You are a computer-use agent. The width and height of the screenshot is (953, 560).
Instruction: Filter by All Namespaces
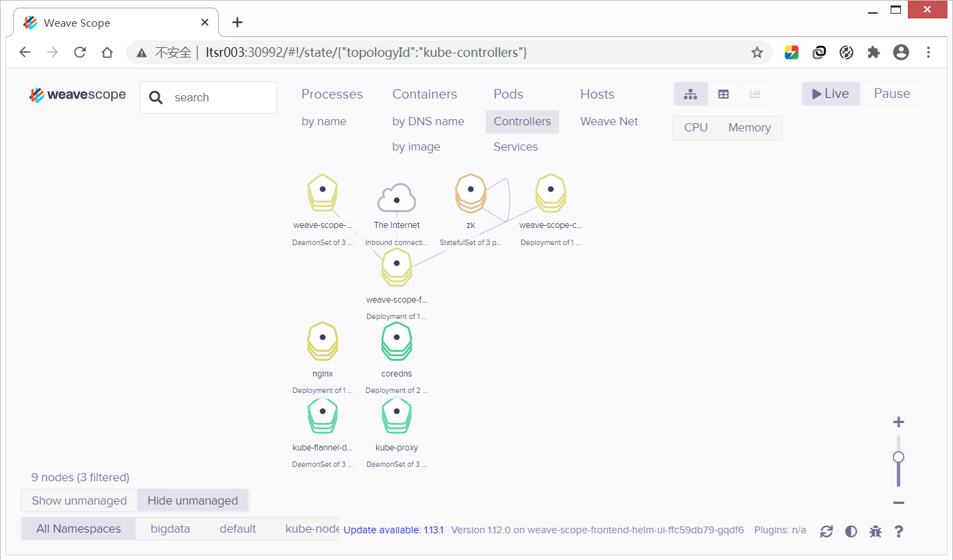pos(79,529)
